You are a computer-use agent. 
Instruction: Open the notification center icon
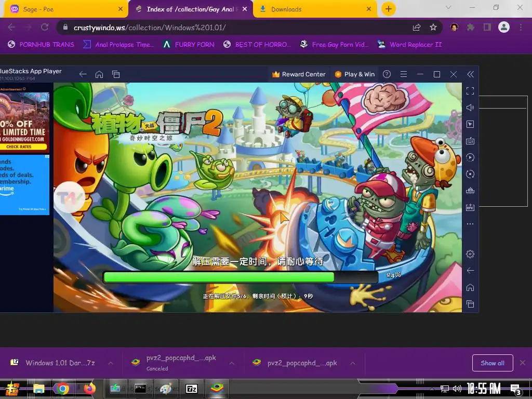coord(516,390)
